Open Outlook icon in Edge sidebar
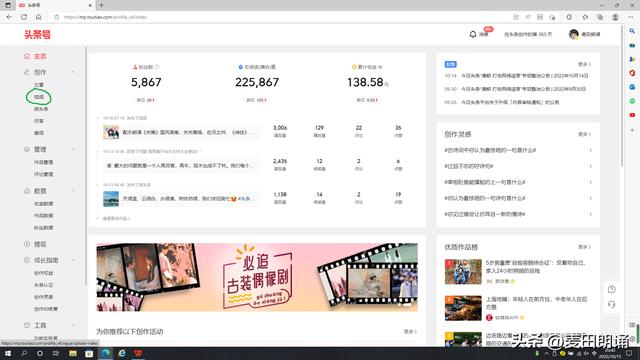The image size is (640, 360). (632, 87)
